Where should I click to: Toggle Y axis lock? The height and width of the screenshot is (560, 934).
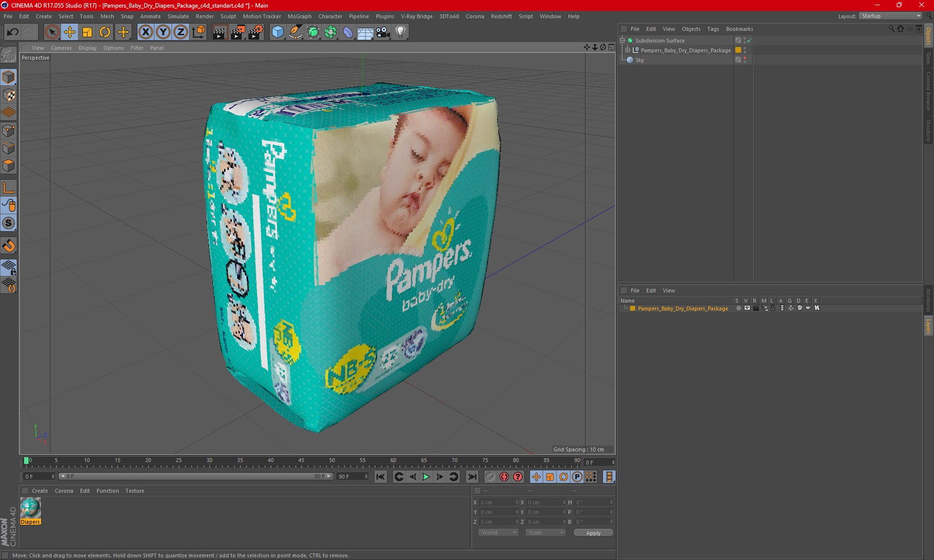(163, 32)
